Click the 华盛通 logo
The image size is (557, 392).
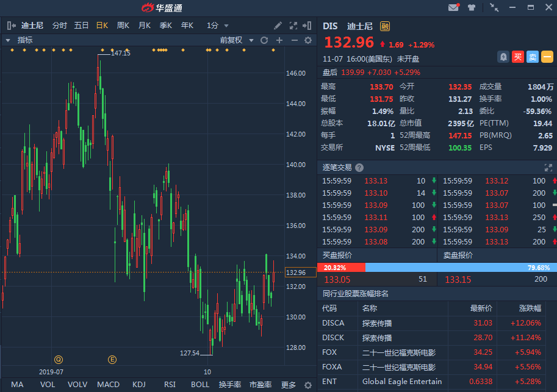(x=162, y=8)
